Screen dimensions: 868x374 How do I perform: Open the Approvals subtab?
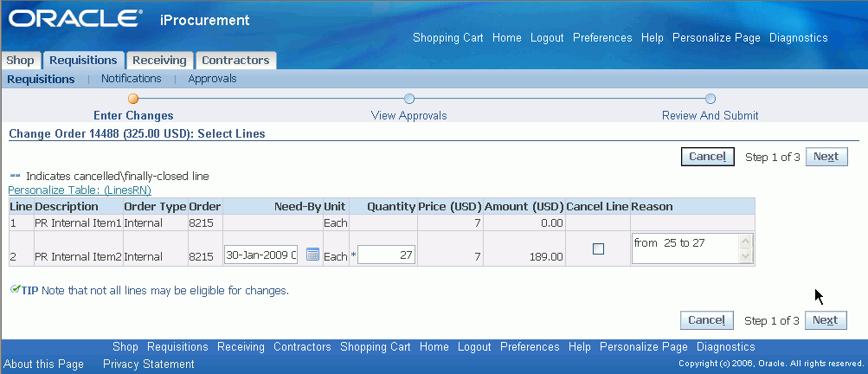pyautogui.click(x=213, y=79)
